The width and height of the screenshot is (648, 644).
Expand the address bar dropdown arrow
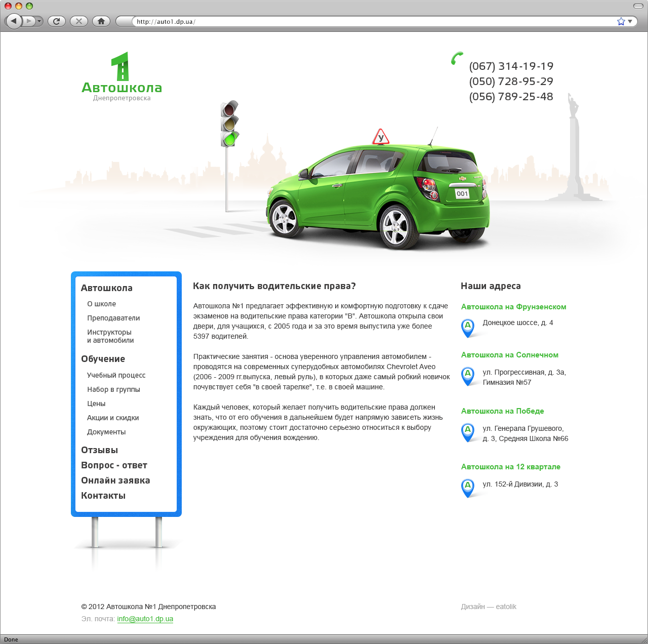tap(630, 21)
